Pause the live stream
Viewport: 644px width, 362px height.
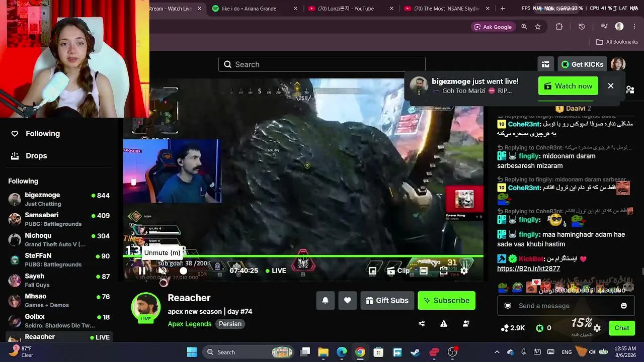[142, 270]
